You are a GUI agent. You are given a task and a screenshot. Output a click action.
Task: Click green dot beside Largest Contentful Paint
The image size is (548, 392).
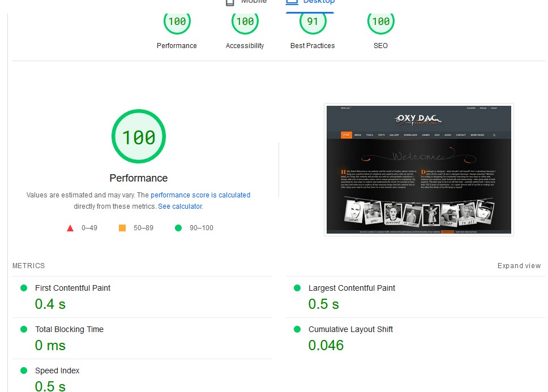click(297, 288)
